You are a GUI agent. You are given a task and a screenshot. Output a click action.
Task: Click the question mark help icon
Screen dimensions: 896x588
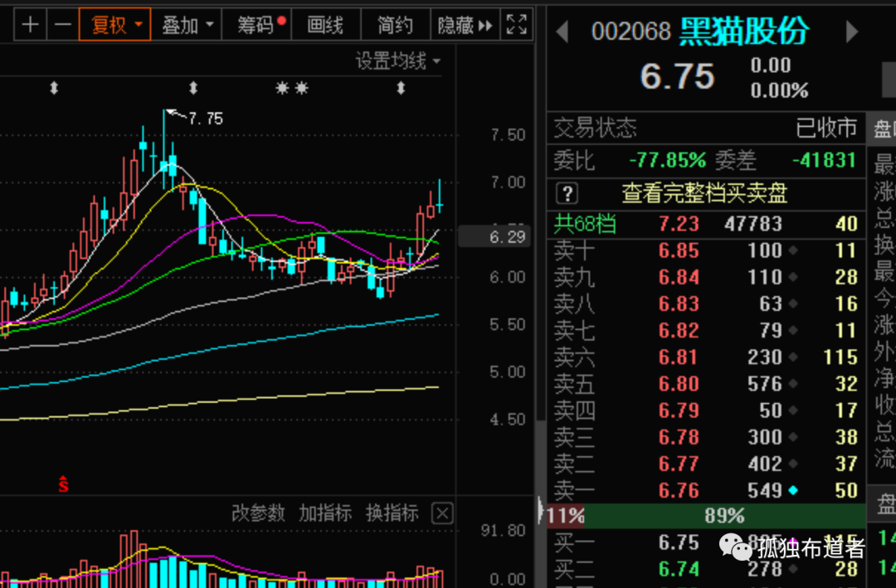point(567,194)
